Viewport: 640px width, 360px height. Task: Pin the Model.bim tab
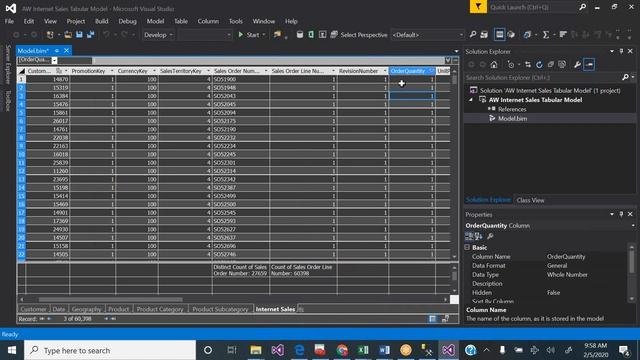[x=57, y=51]
